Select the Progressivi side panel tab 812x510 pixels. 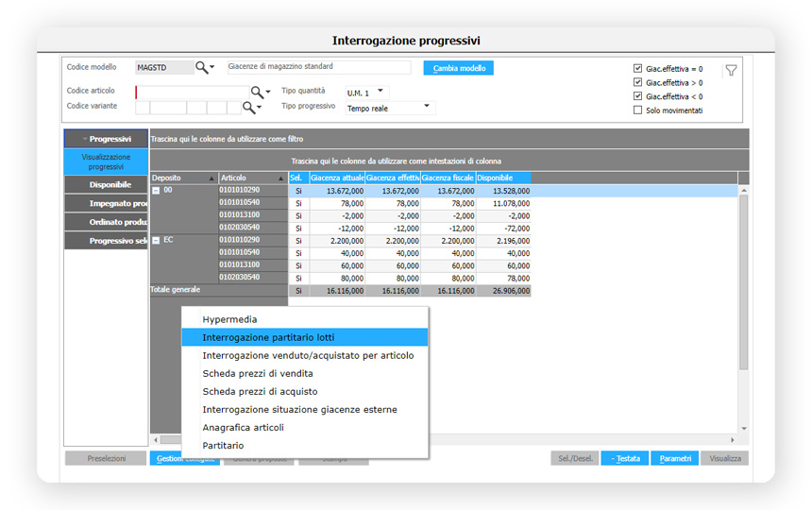(x=106, y=139)
